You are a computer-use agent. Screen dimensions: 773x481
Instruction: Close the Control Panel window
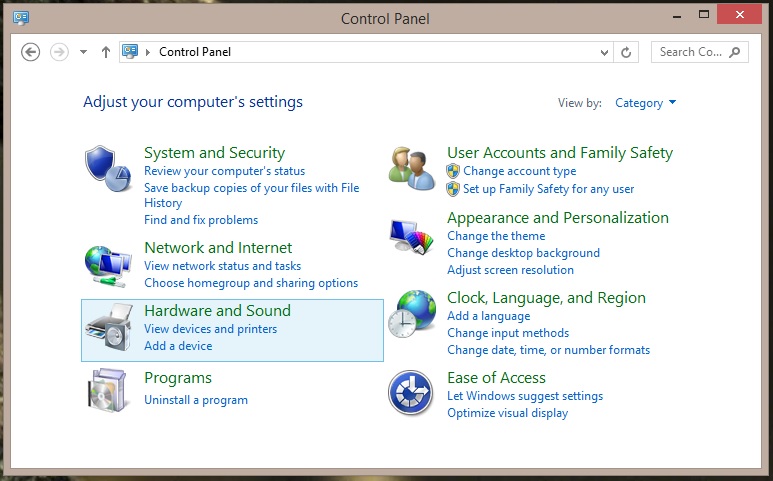pyautogui.click(x=739, y=15)
